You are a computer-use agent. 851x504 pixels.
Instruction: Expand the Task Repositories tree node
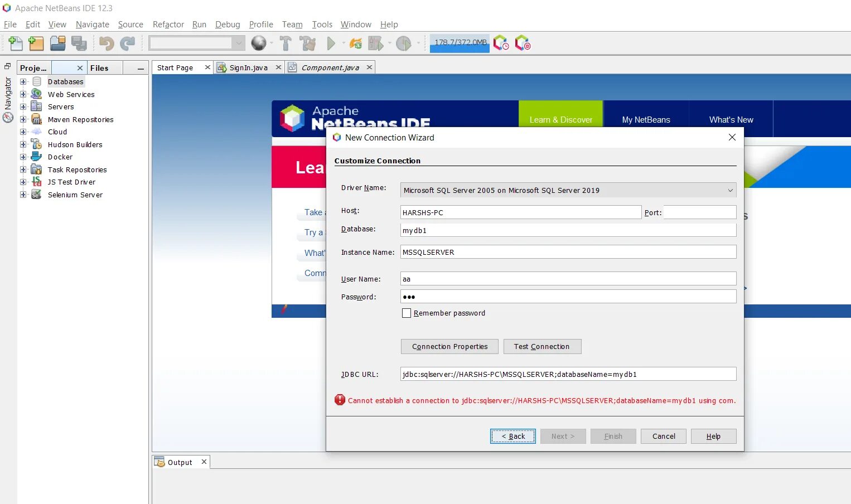click(x=23, y=169)
